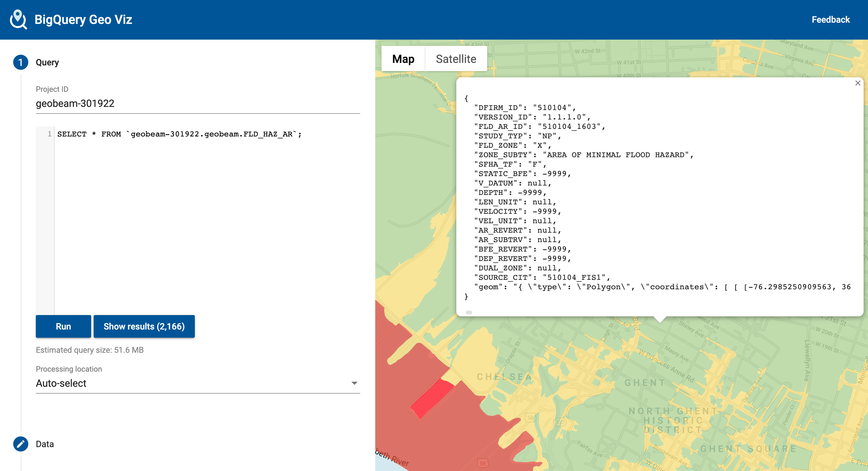Click line number 1 in editor gutter
The width and height of the screenshot is (868, 471).
click(x=50, y=134)
